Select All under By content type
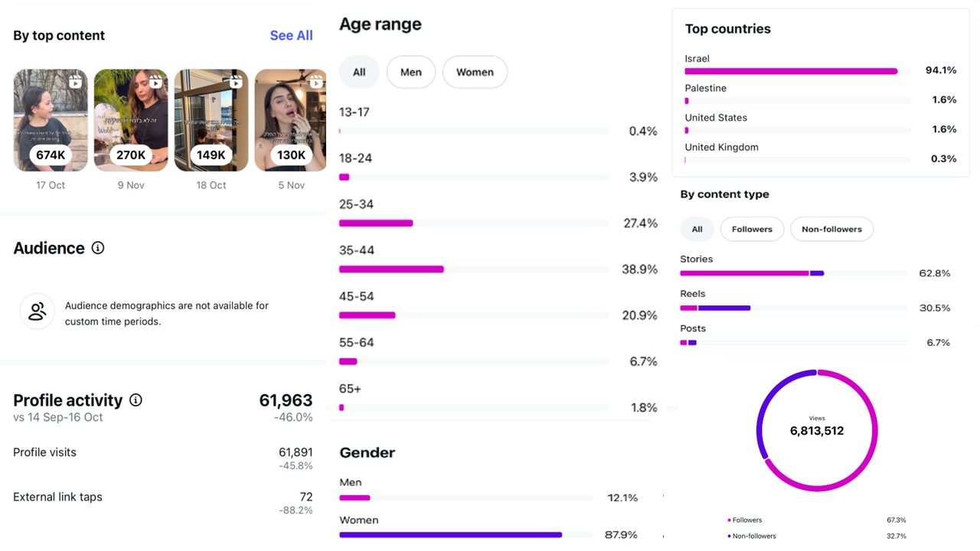 (697, 229)
